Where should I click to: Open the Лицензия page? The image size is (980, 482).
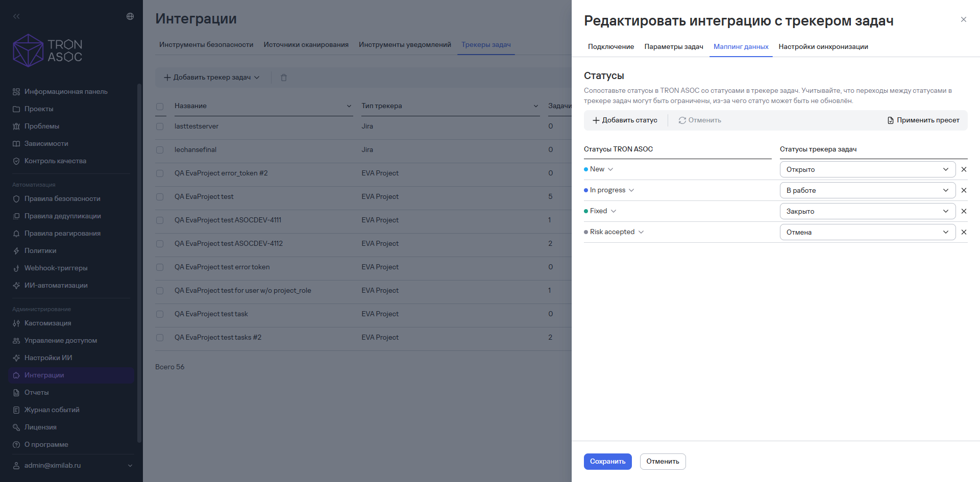point(40,427)
